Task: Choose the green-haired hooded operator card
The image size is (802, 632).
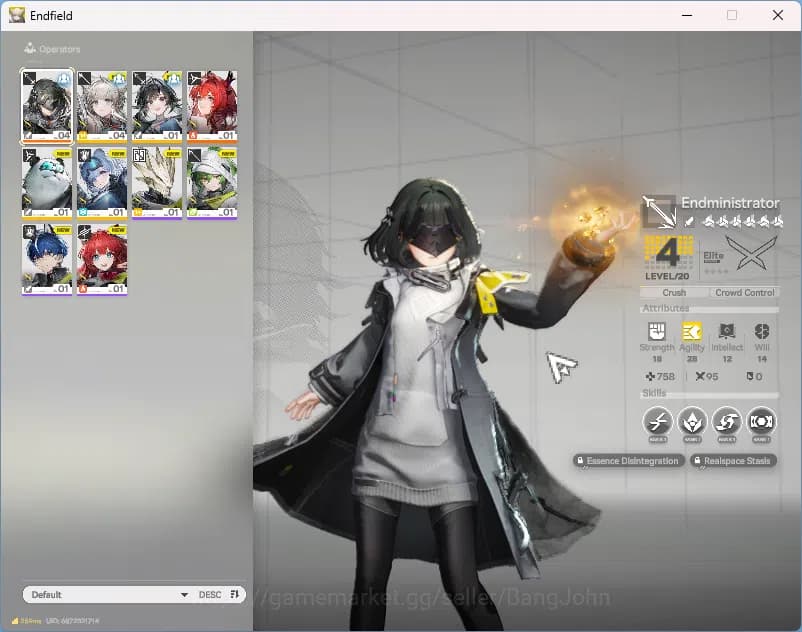Action: (x=212, y=182)
